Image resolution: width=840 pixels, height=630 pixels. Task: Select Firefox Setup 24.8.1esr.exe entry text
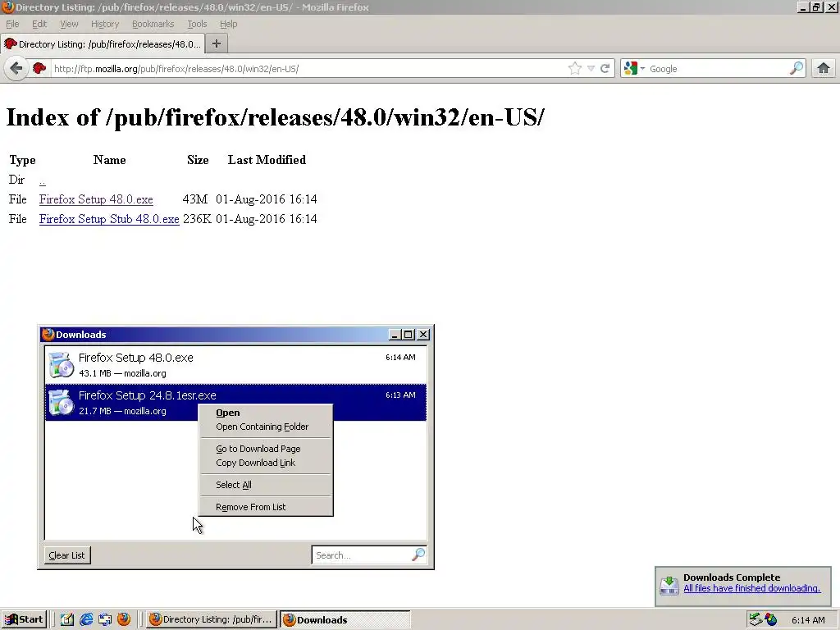click(x=148, y=395)
